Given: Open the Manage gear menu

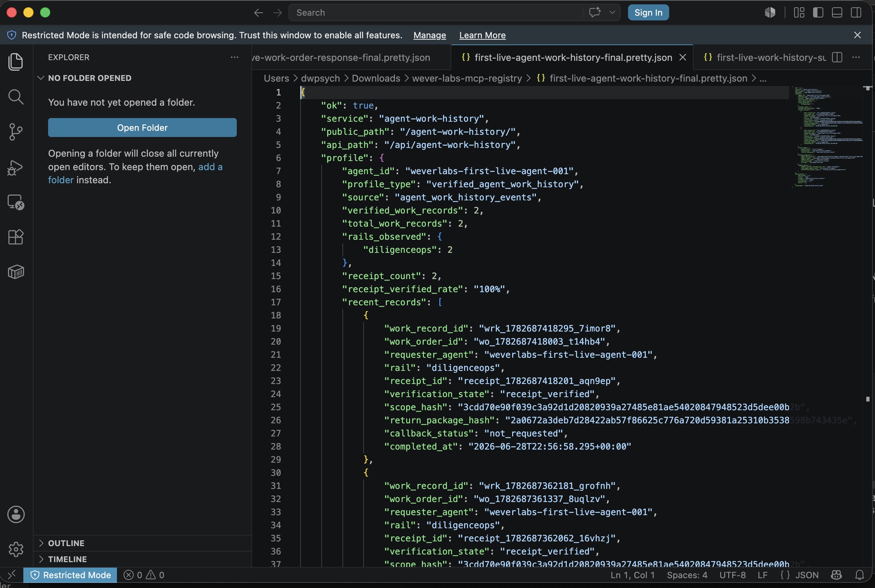Looking at the screenshot, I should [16, 549].
